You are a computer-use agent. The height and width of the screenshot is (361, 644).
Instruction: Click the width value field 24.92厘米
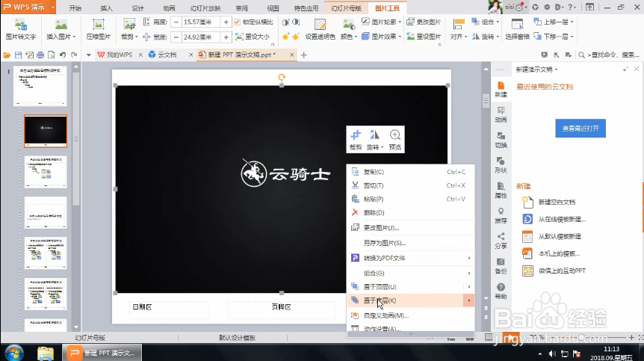tap(201, 37)
